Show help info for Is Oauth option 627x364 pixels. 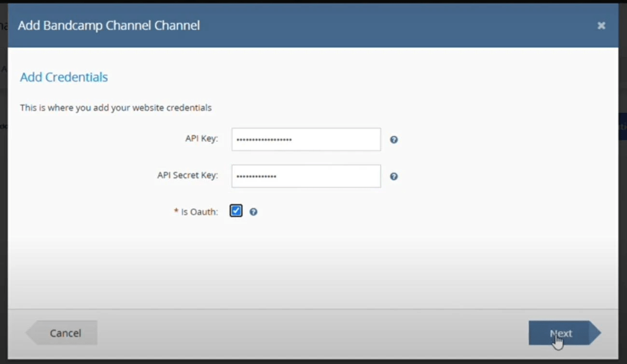pos(253,211)
